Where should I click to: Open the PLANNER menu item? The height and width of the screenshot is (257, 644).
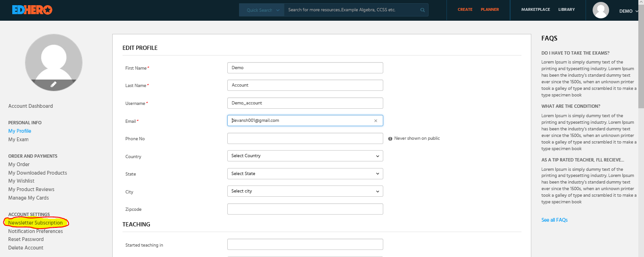(x=490, y=10)
